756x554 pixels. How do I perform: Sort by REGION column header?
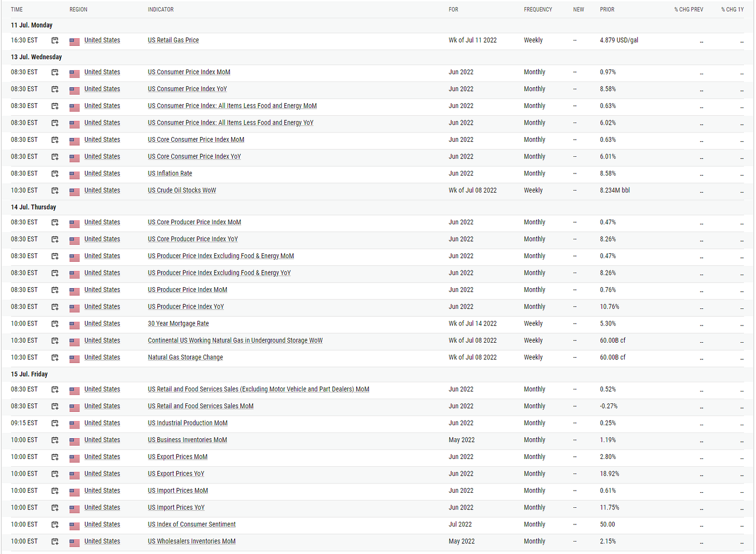click(78, 9)
